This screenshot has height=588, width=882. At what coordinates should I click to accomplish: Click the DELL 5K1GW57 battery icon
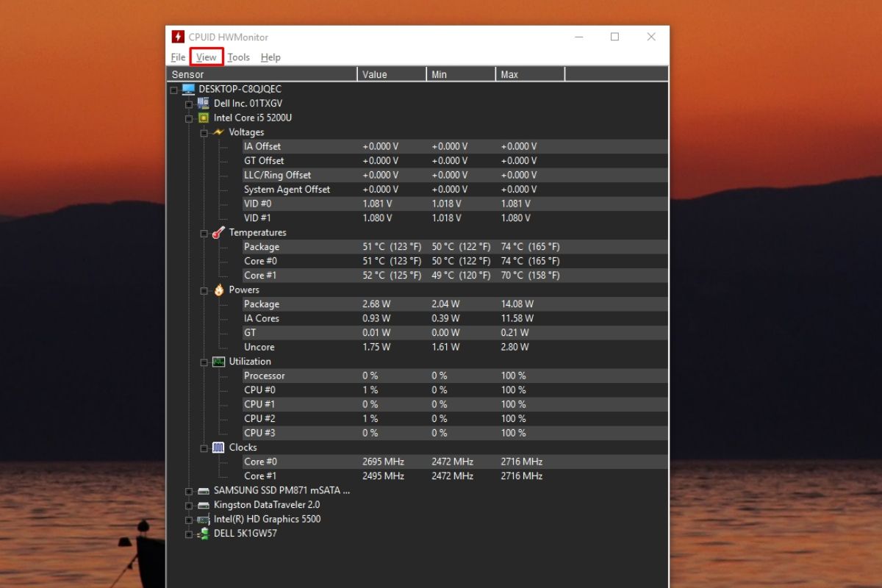pos(204,534)
